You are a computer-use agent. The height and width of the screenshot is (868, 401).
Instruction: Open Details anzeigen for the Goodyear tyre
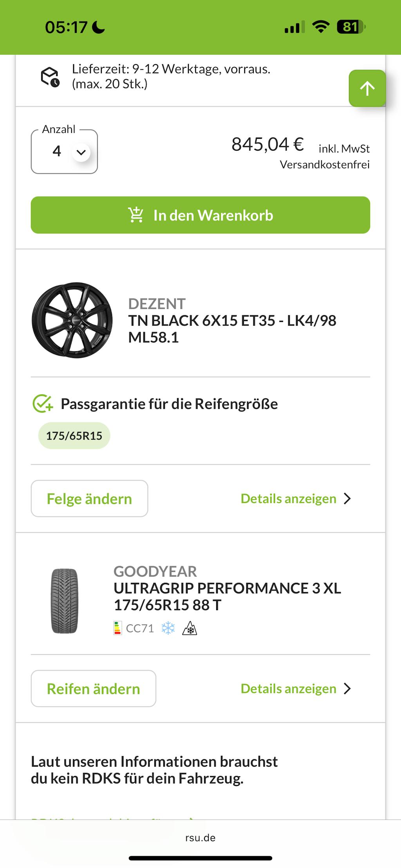(x=288, y=688)
